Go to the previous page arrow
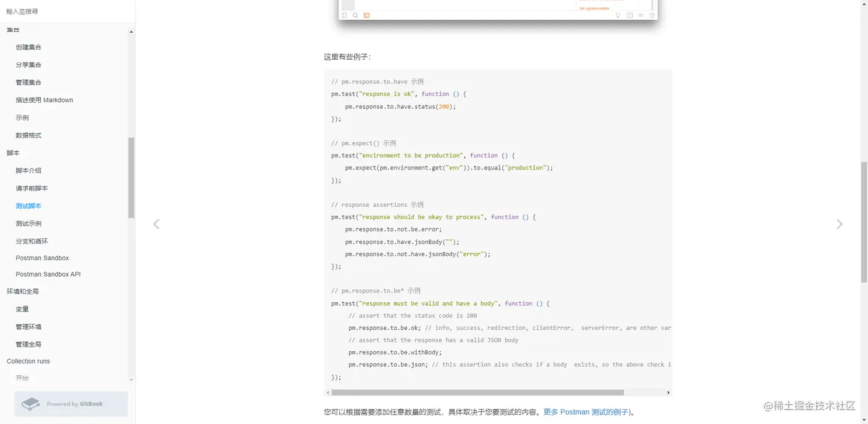 156,224
